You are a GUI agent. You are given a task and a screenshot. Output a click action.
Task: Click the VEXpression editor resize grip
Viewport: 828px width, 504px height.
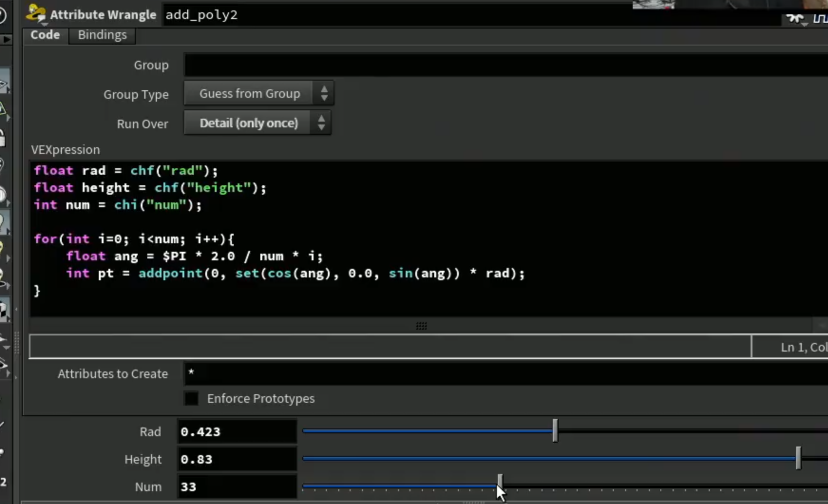pyautogui.click(x=421, y=326)
